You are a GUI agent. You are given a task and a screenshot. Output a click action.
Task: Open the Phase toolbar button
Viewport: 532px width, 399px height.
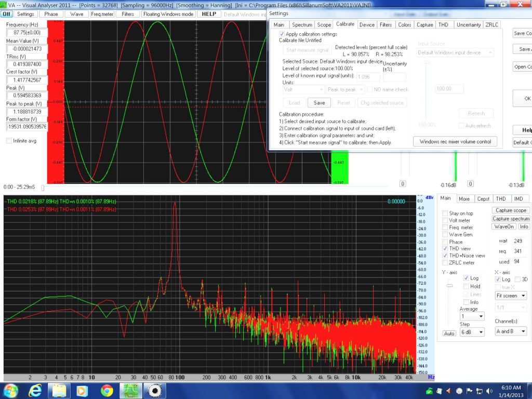(x=51, y=14)
